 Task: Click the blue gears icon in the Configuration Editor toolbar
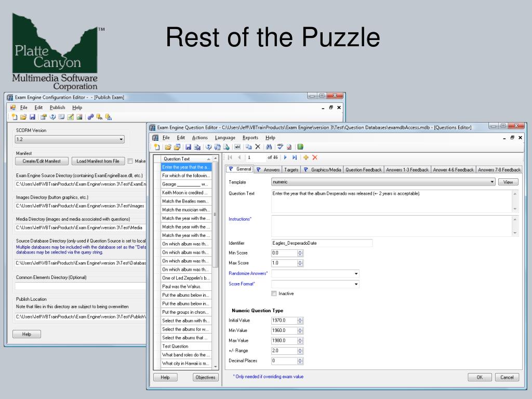click(90, 117)
